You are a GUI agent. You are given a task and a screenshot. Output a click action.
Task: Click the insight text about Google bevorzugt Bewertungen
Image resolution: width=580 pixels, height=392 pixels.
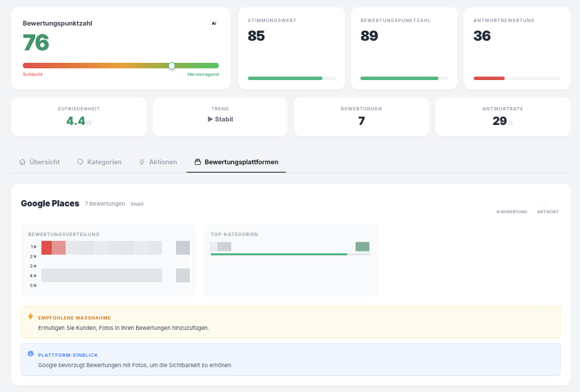[135, 365]
